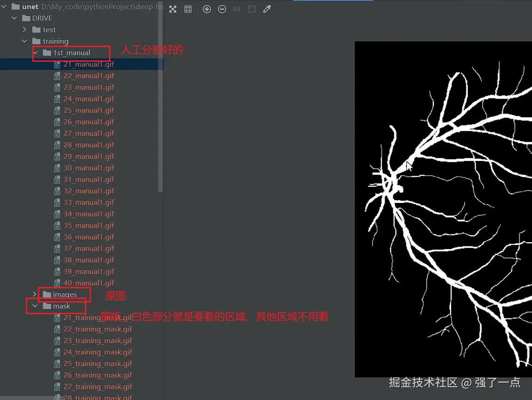Screen dimensions: 532x400
Task: Collapse the DRIVE folder
Action: point(14,18)
